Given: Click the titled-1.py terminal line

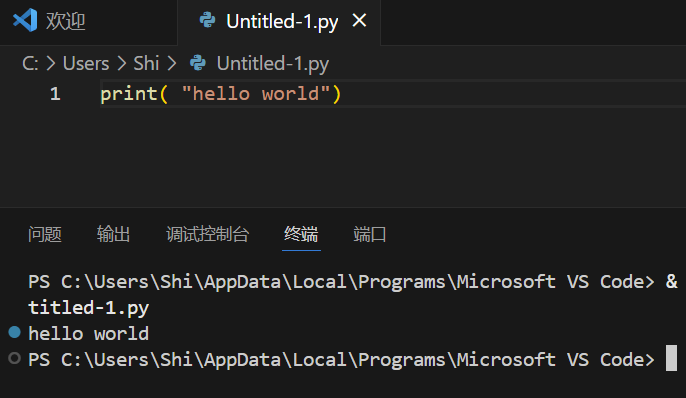Looking at the screenshot, I should click(x=88, y=308).
